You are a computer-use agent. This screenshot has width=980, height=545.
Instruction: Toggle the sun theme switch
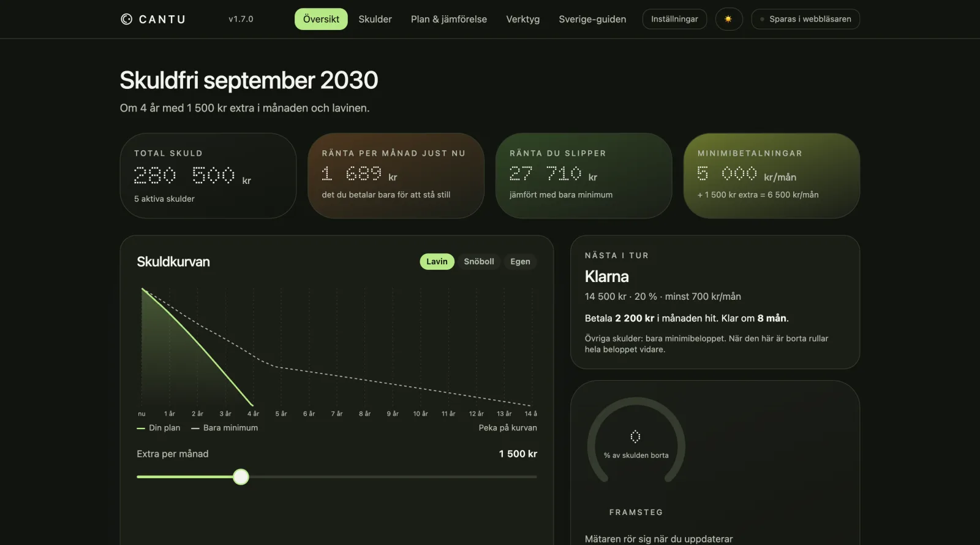click(729, 19)
